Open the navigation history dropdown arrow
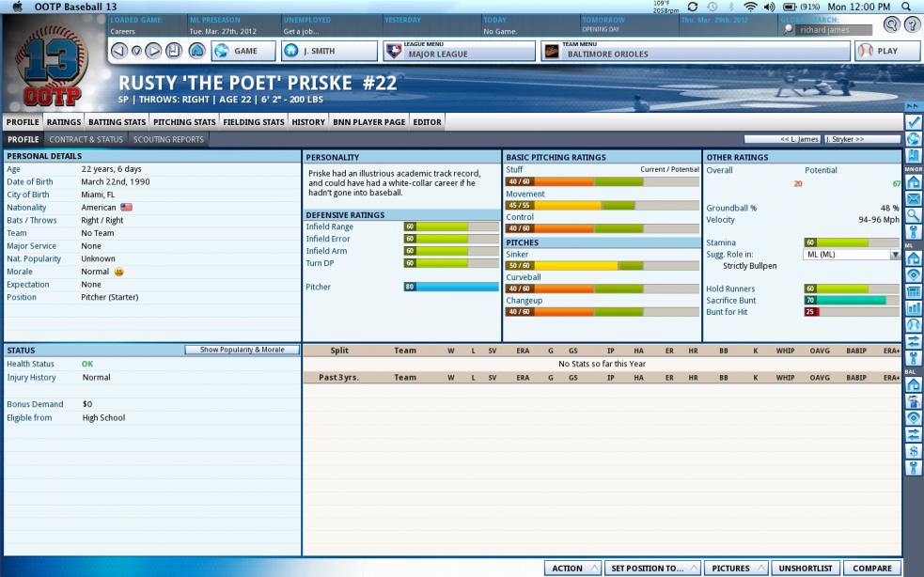 point(136,51)
